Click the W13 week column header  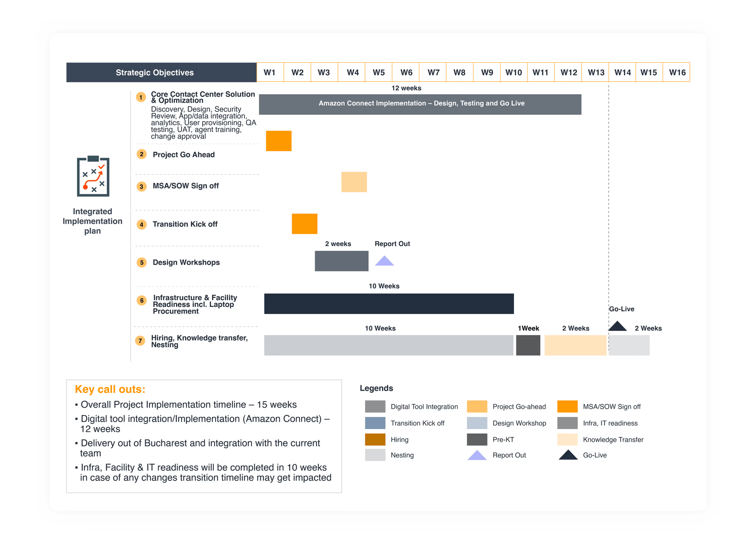pyautogui.click(x=595, y=72)
